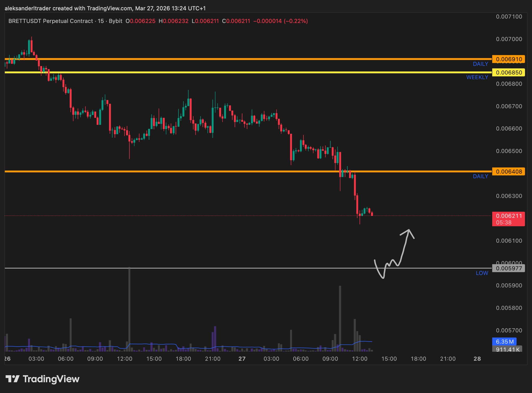The image size is (532, 393).
Task: Click the BRETTUSDT Perpetual Contract title
Action: (x=51, y=21)
